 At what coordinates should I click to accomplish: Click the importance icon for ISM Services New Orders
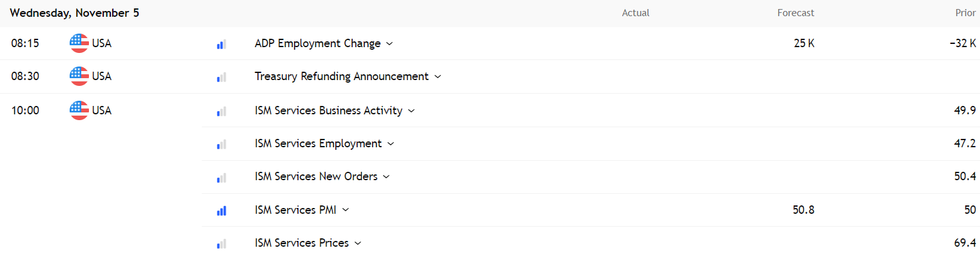pyautogui.click(x=221, y=177)
